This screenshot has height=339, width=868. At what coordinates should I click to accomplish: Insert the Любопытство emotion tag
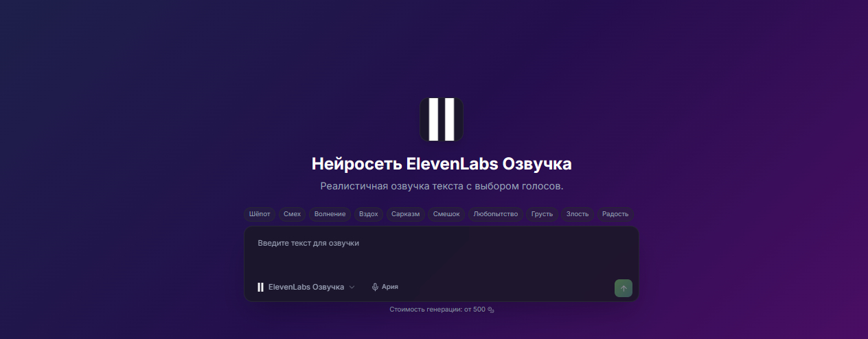[496, 214]
